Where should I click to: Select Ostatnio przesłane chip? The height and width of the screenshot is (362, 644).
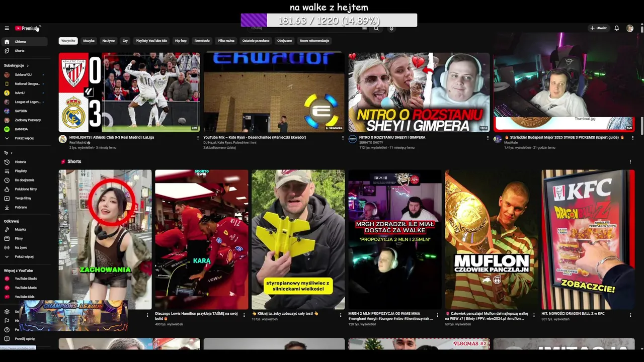click(x=256, y=41)
